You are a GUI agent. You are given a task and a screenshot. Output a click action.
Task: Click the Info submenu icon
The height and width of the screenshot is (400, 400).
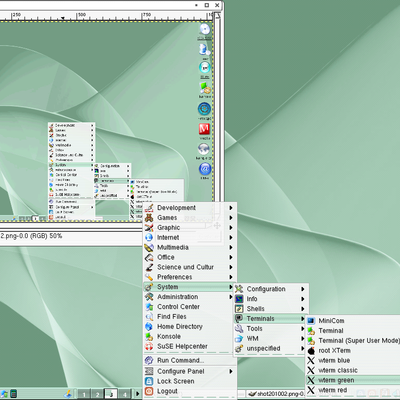point(239,299)
